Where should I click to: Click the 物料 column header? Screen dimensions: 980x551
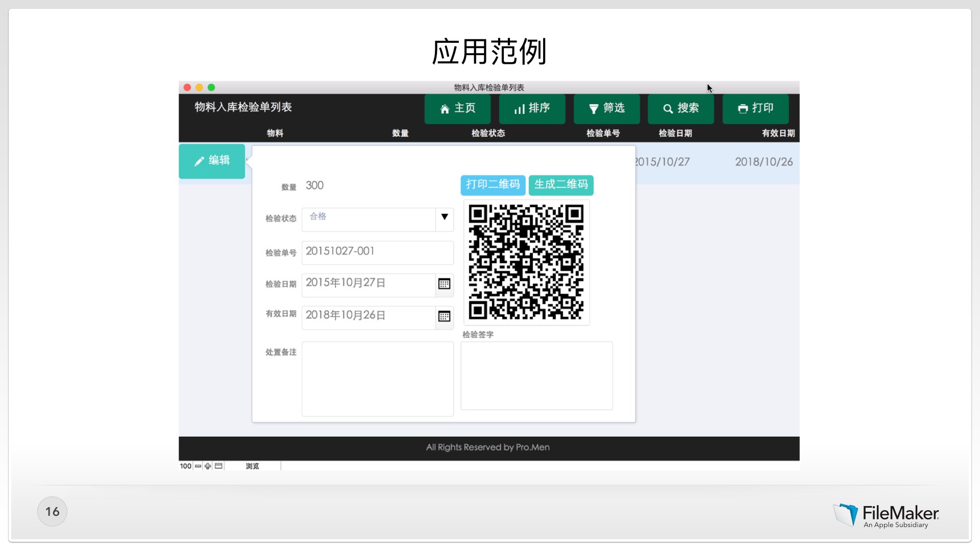[x=275, y=133]
